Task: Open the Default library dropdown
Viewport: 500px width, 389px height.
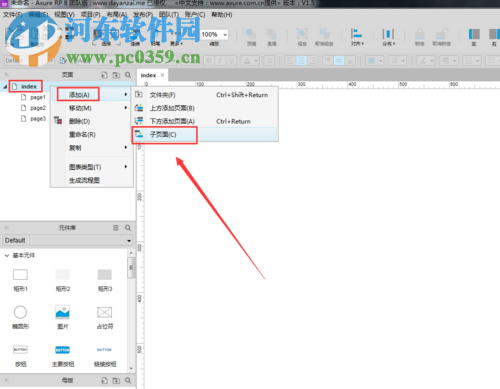Action: point(68,240)
